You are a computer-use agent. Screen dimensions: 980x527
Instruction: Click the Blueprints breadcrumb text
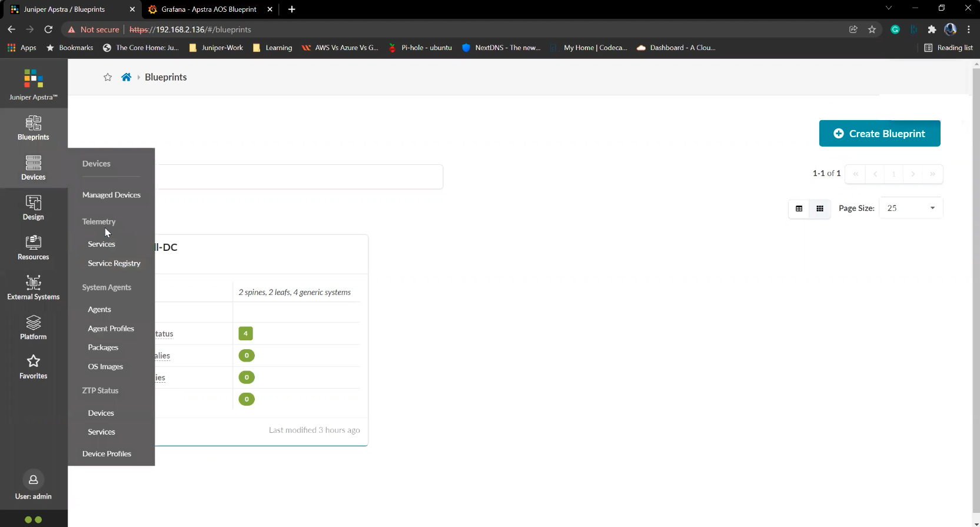(x=165, y=77)
